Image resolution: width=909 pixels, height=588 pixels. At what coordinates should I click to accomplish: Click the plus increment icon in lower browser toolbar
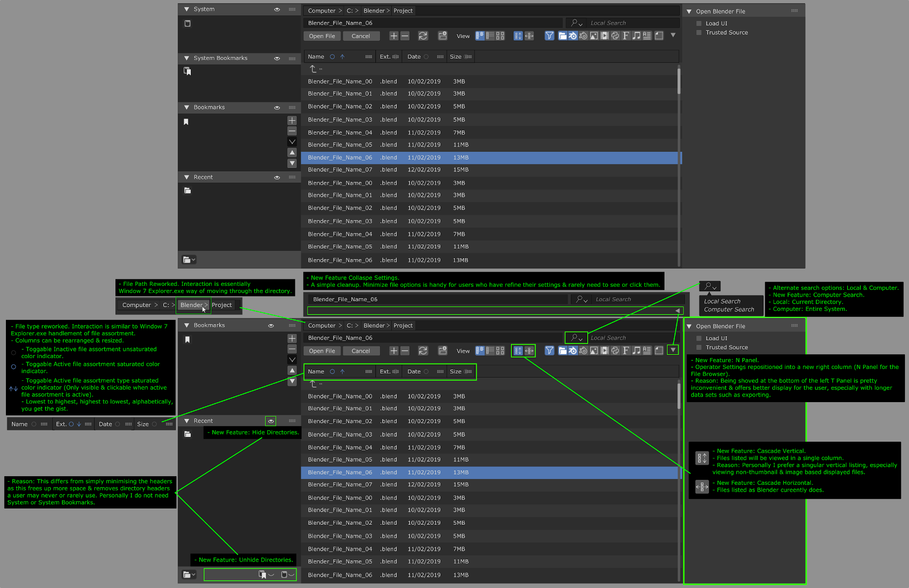(394, 351)
